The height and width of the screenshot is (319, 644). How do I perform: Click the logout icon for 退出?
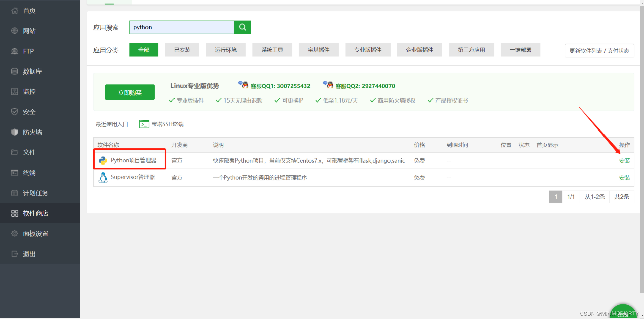pos(15,254)
